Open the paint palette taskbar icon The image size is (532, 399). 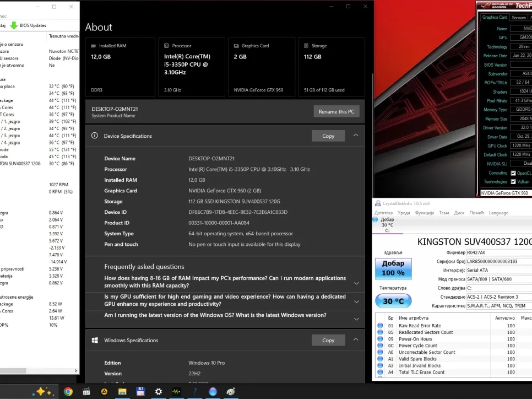(x=231, y=392)
